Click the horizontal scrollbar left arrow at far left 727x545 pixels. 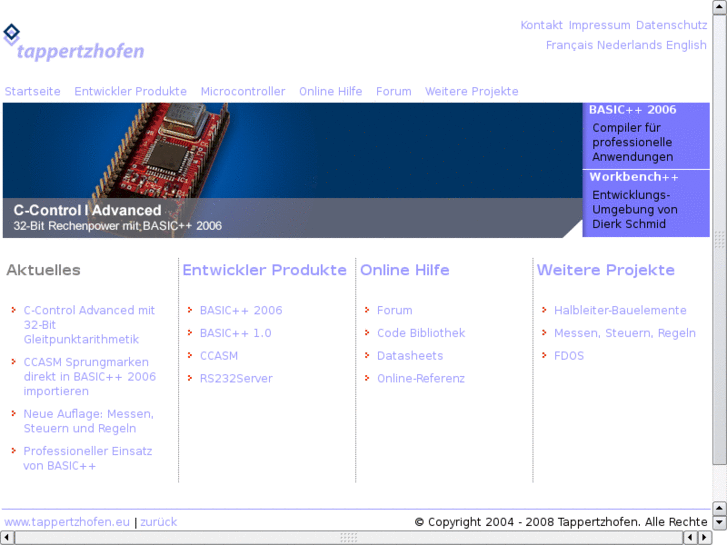point(6,538)
